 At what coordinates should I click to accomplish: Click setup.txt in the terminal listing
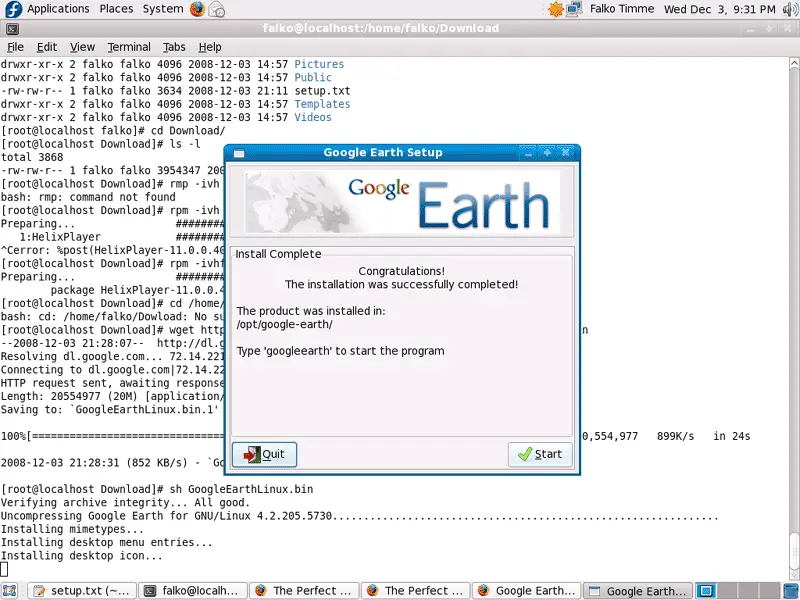coord(322,91)
